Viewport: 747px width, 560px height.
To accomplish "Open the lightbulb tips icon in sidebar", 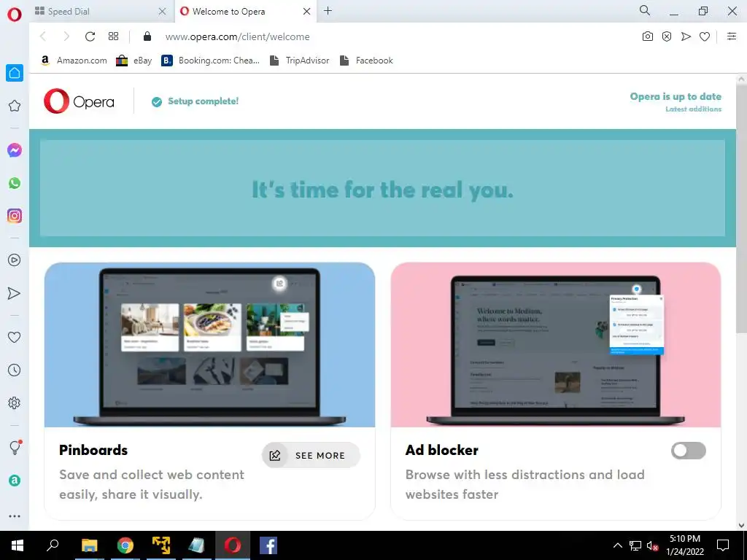I will [x=15, y=447].
